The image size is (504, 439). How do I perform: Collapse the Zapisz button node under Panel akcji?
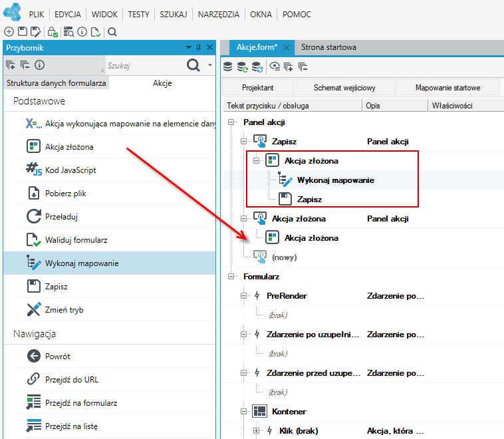(243, 142)
